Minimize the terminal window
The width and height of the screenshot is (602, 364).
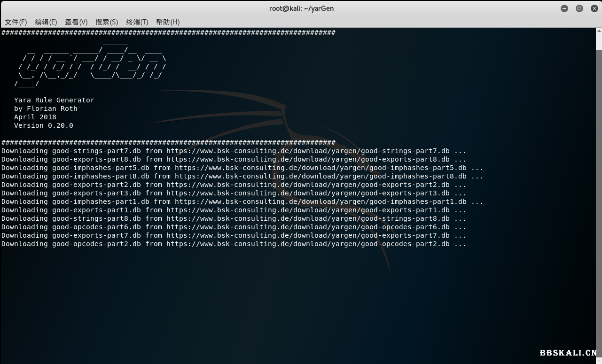tap(564, 8)
